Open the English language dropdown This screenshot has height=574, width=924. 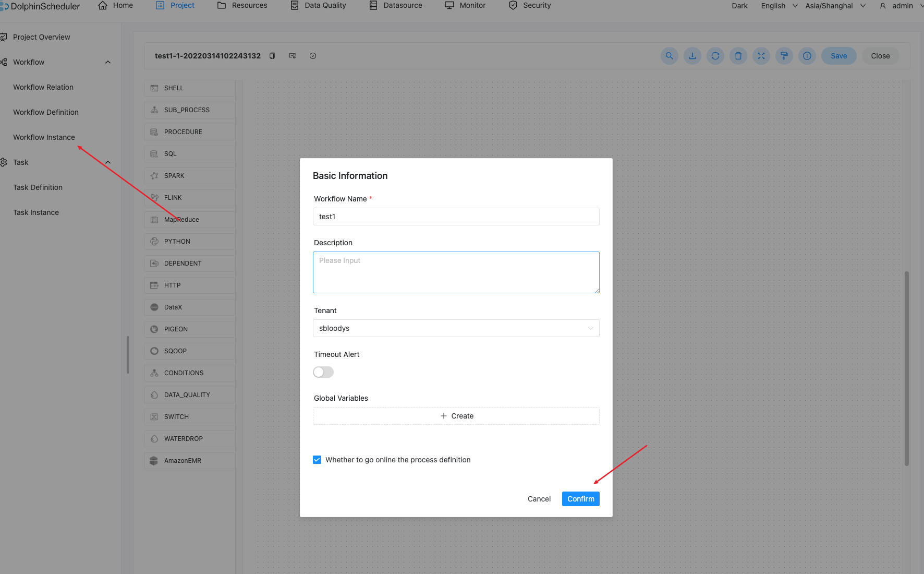click(779, 6)
